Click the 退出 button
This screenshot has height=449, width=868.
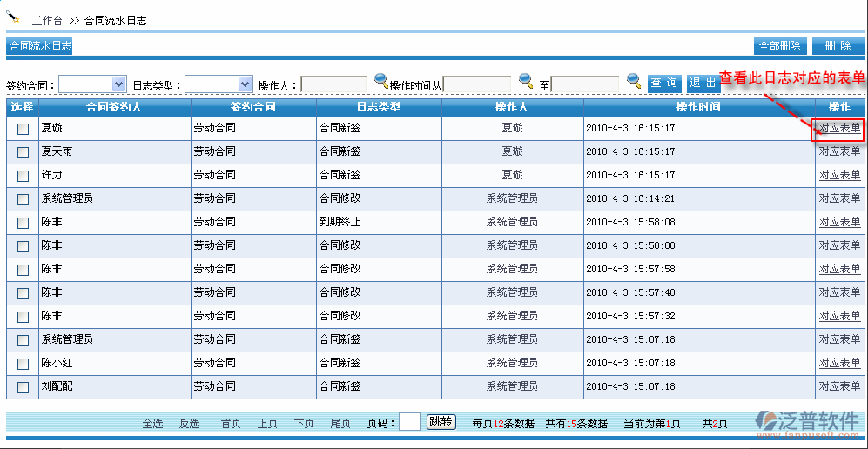point(703,84)
